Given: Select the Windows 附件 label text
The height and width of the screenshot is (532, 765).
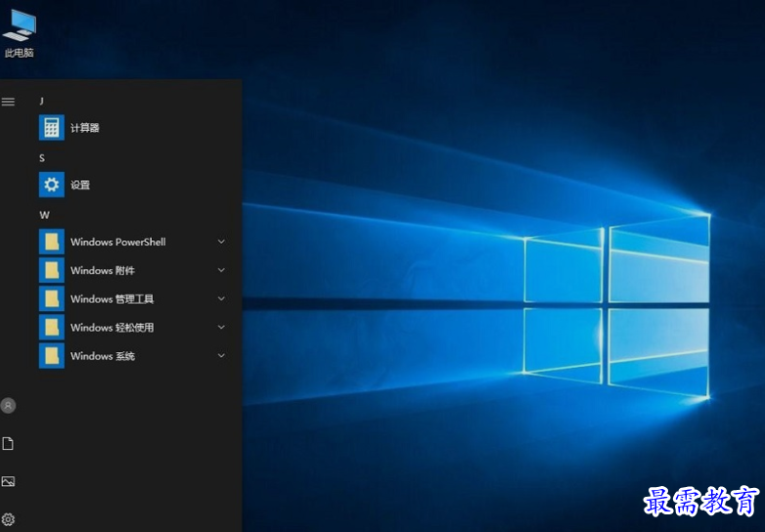Looking at the screenshot, I should pyautogui.click(x=103, y=270).
